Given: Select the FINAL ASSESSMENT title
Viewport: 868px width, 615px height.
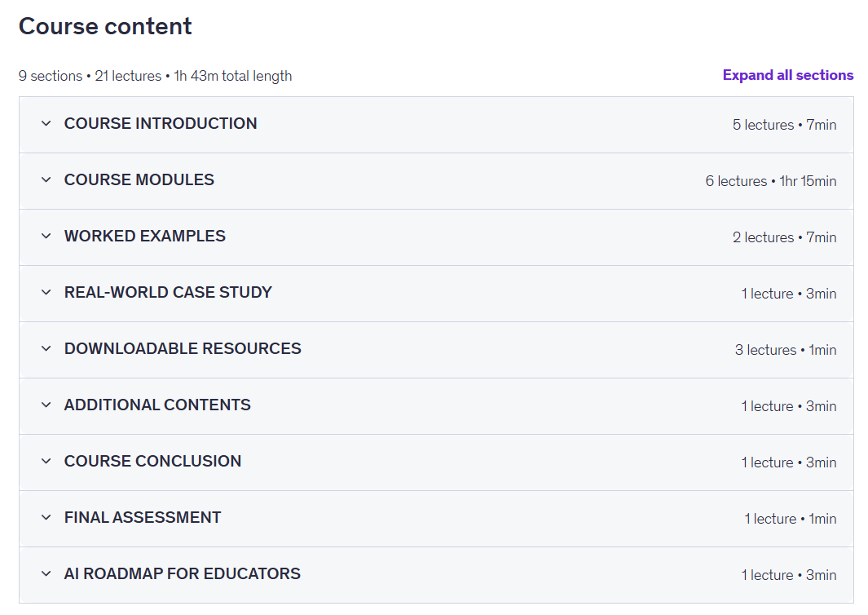Looking at the screenshot, I should coord(143,517).
